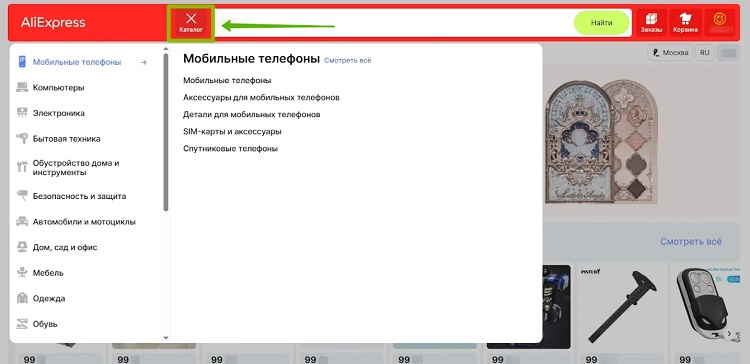Open the Заказы orders icon
This screenshot has height=364, width=750.
click(x=651, y=22)
